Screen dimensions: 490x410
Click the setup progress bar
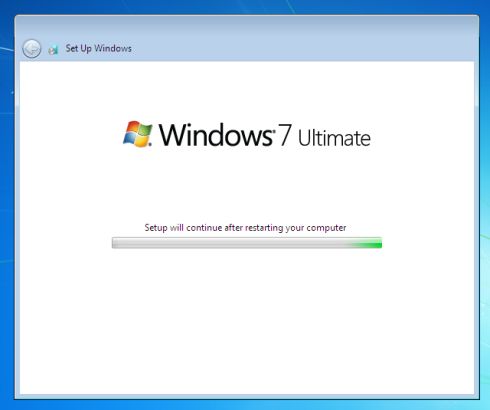[x=247, y=243]
